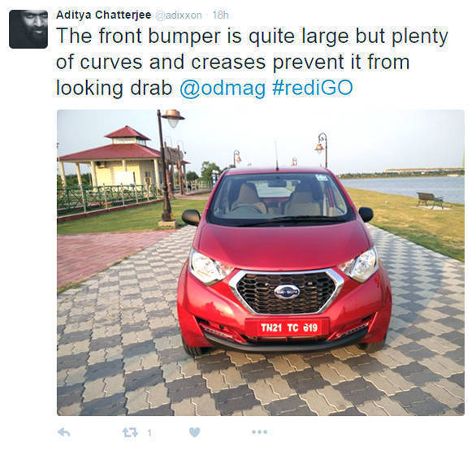Click the TN21 TC 619 license plate in photo
This screenshot has height=451, width=476.
click(x=288, y=327)
